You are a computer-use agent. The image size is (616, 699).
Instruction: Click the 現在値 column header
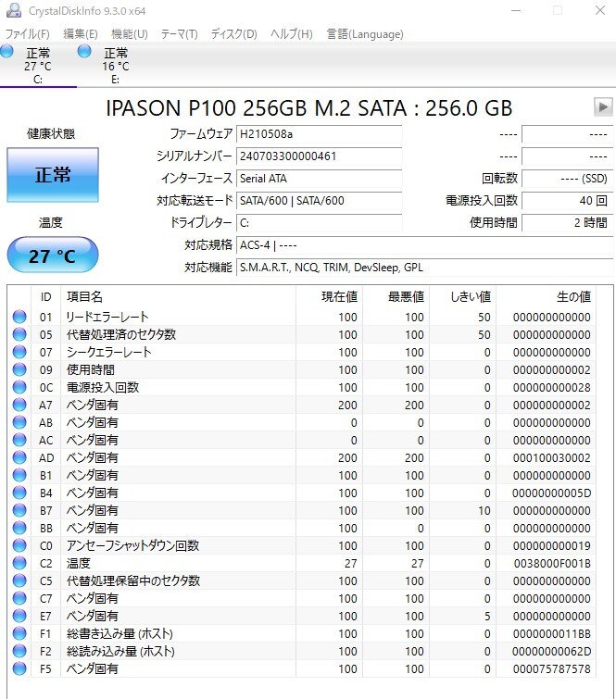(329, 297)
